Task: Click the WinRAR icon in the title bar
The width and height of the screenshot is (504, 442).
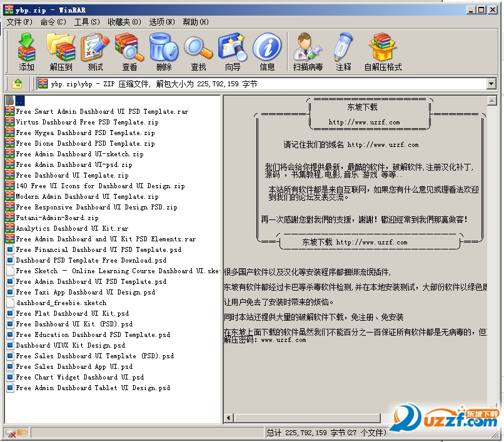Action: click(9, 10)
